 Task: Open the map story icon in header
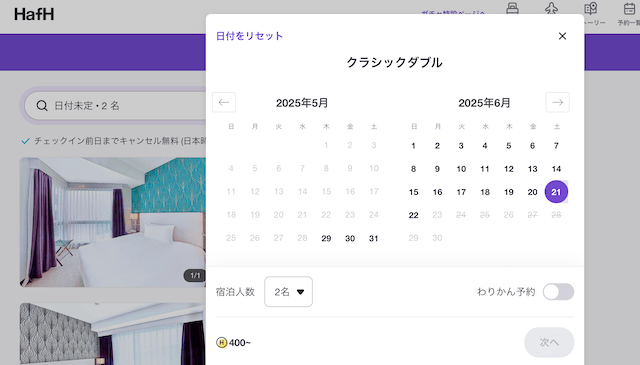590,8
